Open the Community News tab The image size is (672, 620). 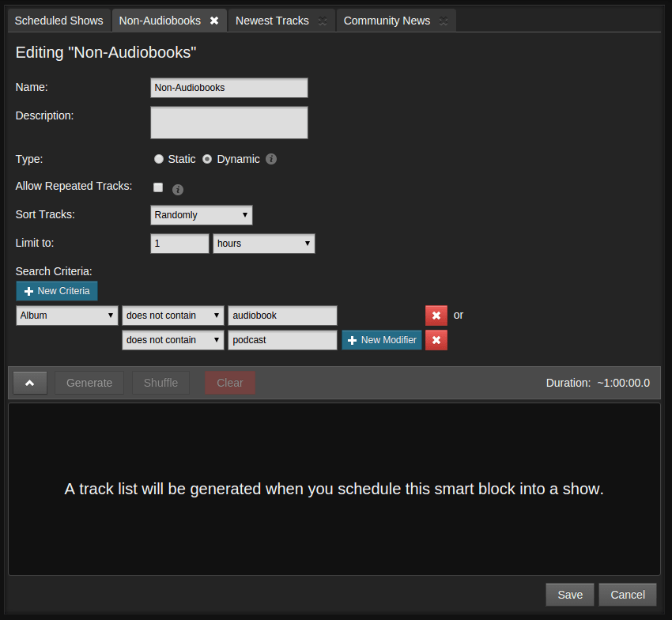[387, 20]
